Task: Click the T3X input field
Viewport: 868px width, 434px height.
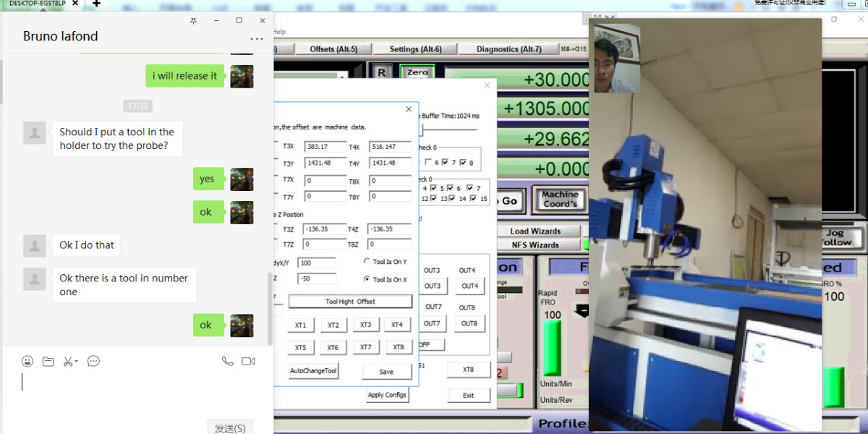Action: [325, 147]
